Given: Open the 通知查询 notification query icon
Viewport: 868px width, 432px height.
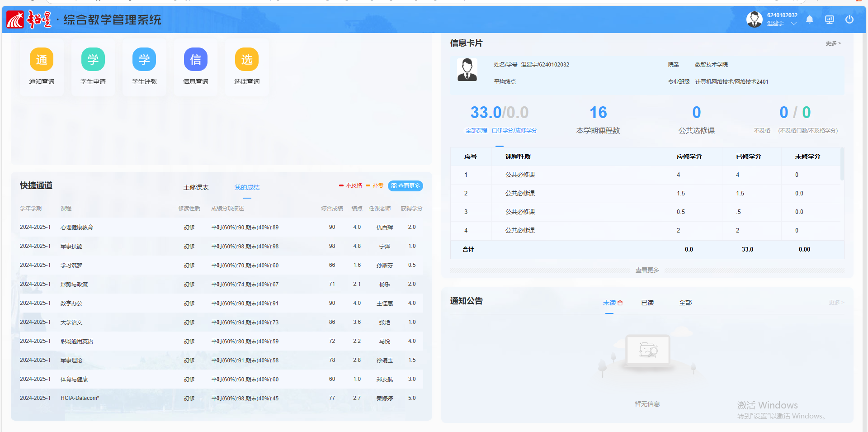Looking at the screenshot, I should pos(42,60).
